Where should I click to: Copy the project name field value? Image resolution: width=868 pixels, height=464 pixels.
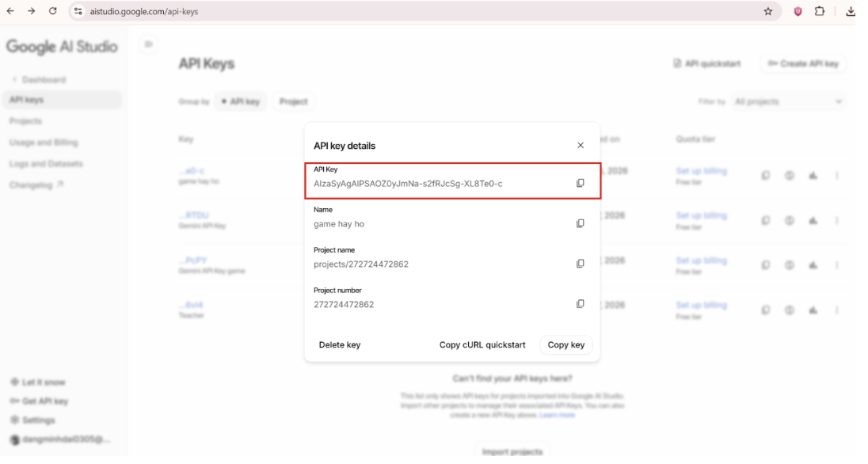tap(580, 264)
